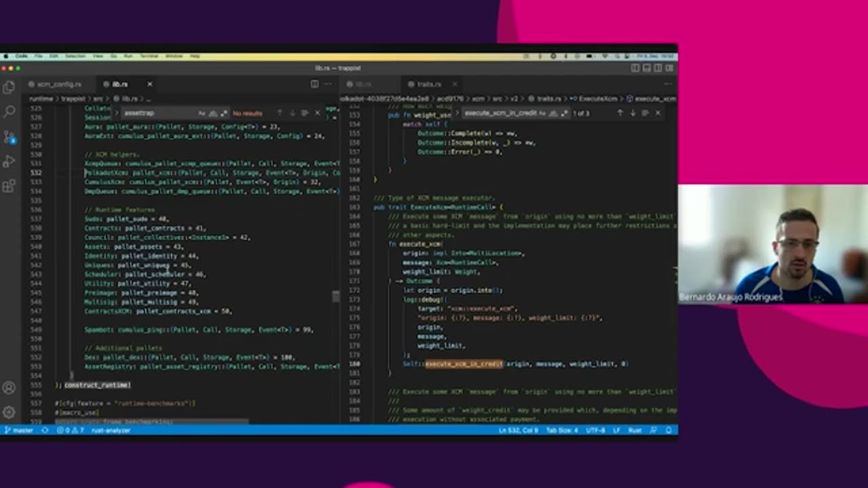Toggle panel layout icon in title bar
This screenshot has width=868, height=488.
point(646,68)
